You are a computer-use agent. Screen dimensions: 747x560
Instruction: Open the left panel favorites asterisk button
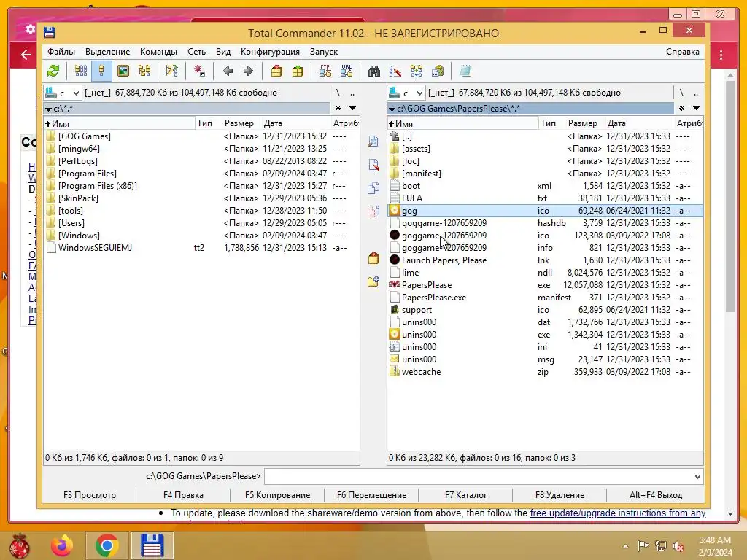pos(338,109)
